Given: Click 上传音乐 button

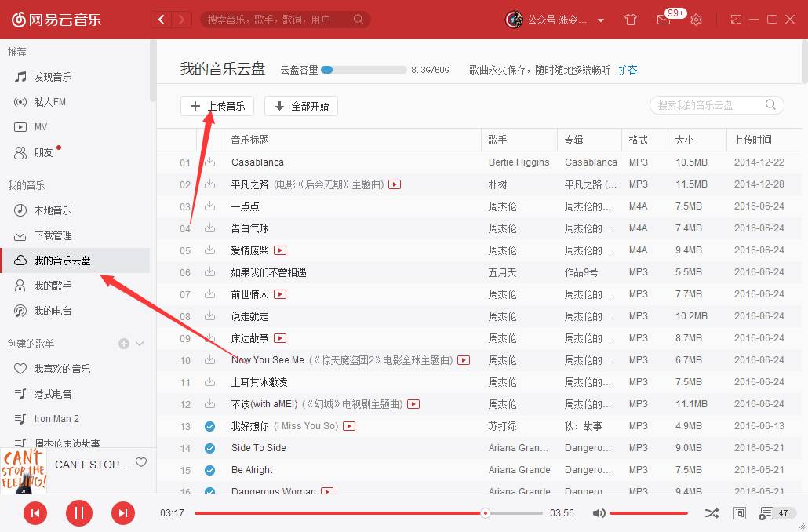Looking at the screenshot, I should [217, 106].
